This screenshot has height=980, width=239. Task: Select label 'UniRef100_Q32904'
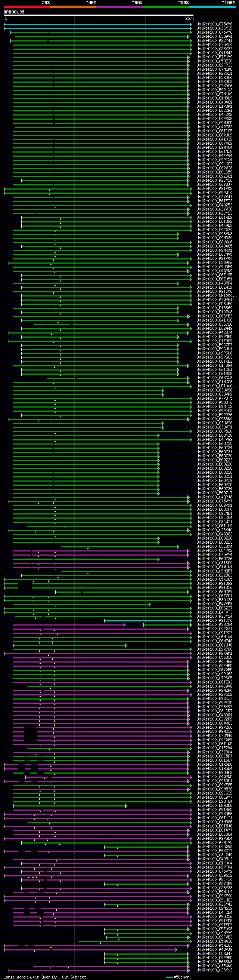[x=214, y=752]
